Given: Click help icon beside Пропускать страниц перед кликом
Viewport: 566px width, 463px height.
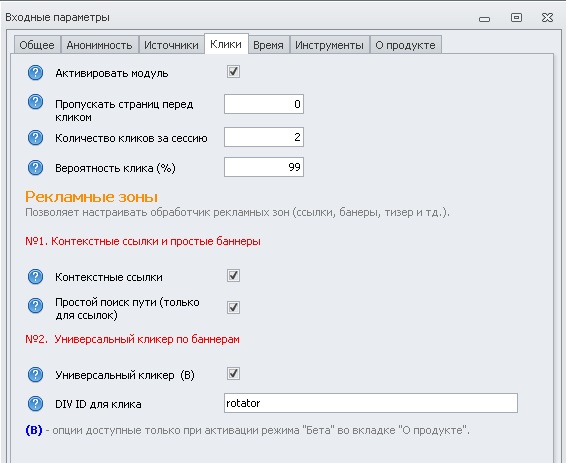Looking at the screenshot, I should click(x=35, y=102).
